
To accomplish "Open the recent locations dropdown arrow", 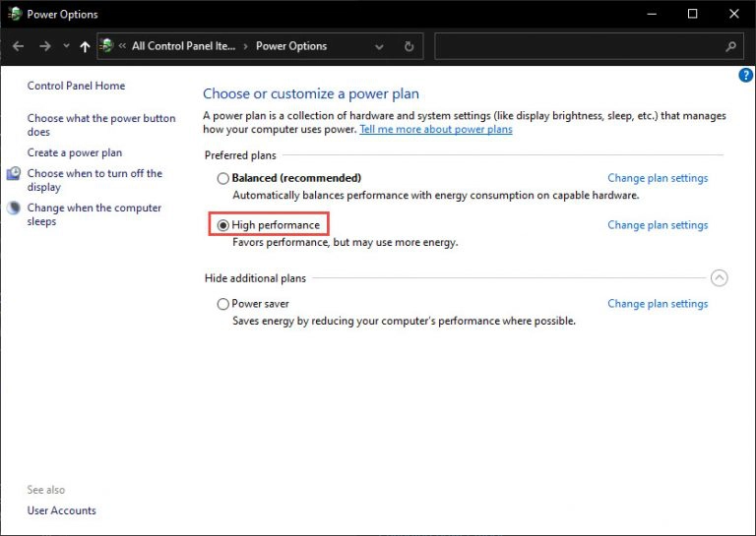I will [x=66, y=46].
